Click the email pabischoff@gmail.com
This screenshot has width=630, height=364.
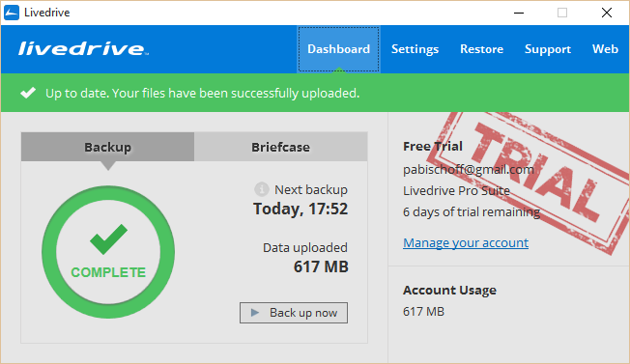[x=469, y=169]
